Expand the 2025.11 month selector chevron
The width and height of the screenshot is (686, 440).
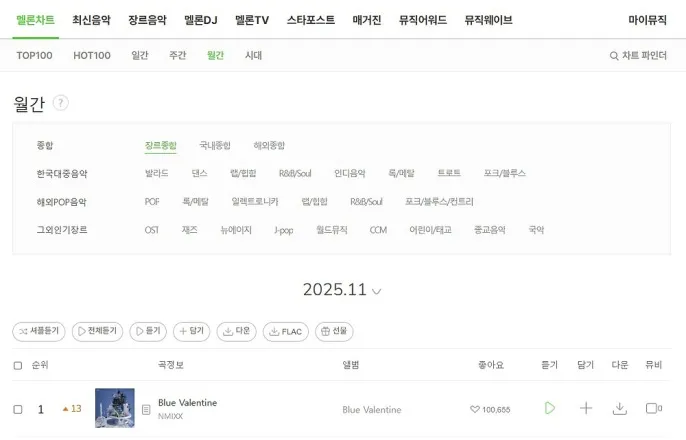point(376,291)
